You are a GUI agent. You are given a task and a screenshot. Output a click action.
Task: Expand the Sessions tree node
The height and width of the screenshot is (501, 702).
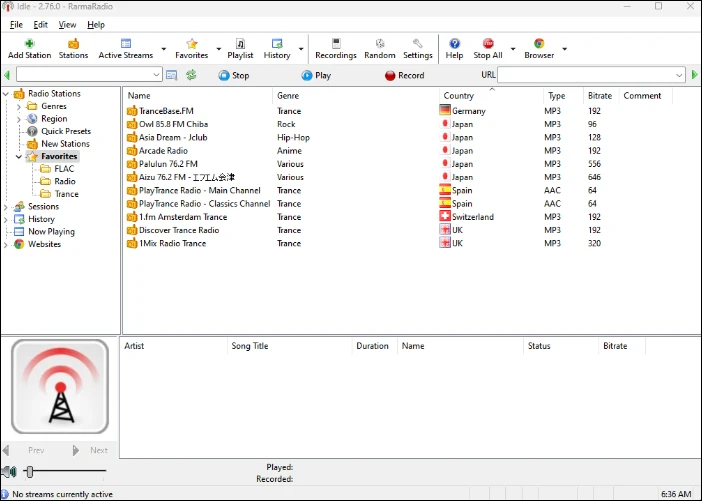(x=6, y=207)
